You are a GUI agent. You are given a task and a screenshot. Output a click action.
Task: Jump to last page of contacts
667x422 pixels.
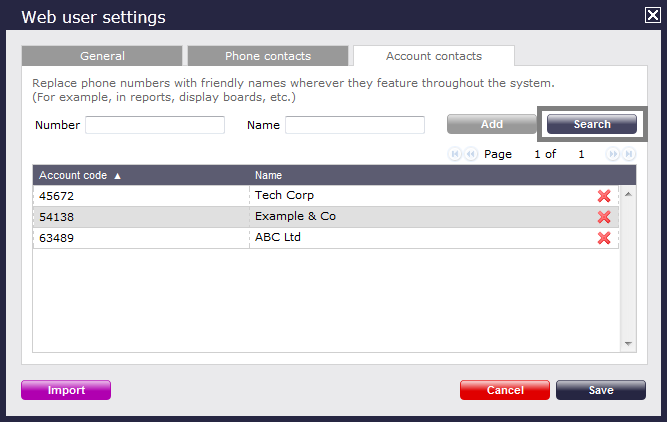click(x=629, y=154)
